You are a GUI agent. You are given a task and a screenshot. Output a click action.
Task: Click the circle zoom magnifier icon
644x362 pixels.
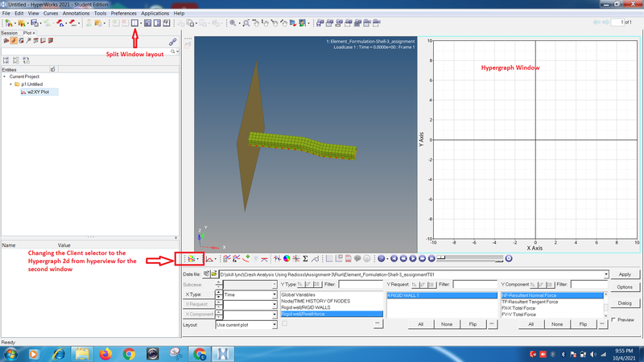click(x=246, y=23)
